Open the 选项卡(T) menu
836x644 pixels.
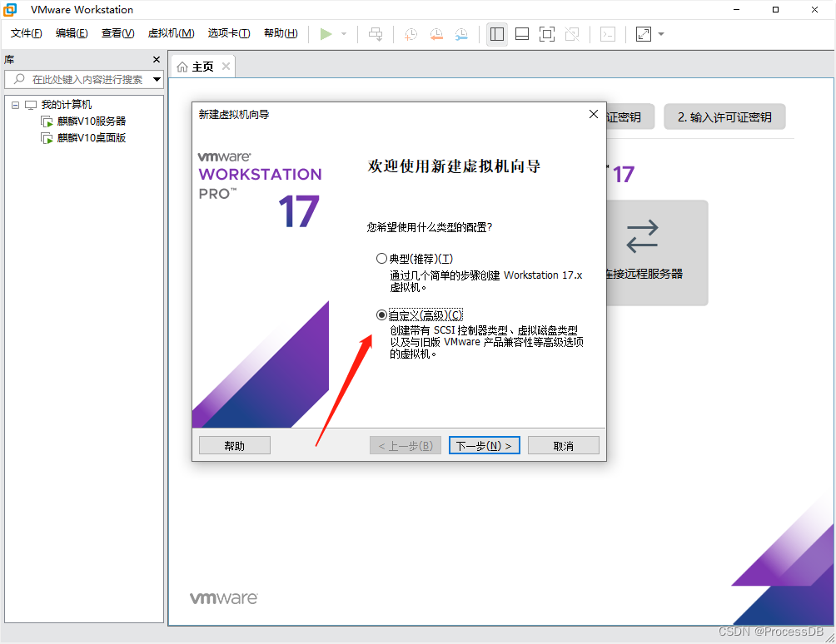click(x=229, y=33)
